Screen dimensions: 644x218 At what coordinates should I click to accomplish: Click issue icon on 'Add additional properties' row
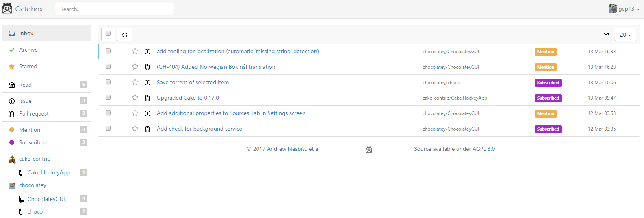tap(147, 113)
